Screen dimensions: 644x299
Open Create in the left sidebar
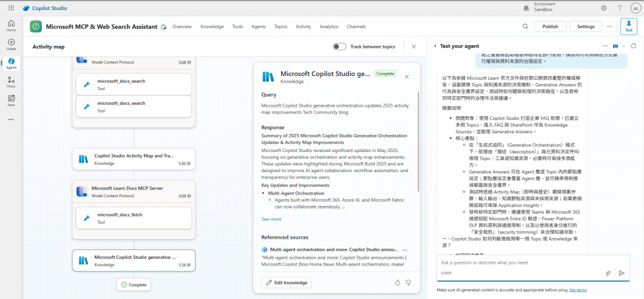click(11, 45)
